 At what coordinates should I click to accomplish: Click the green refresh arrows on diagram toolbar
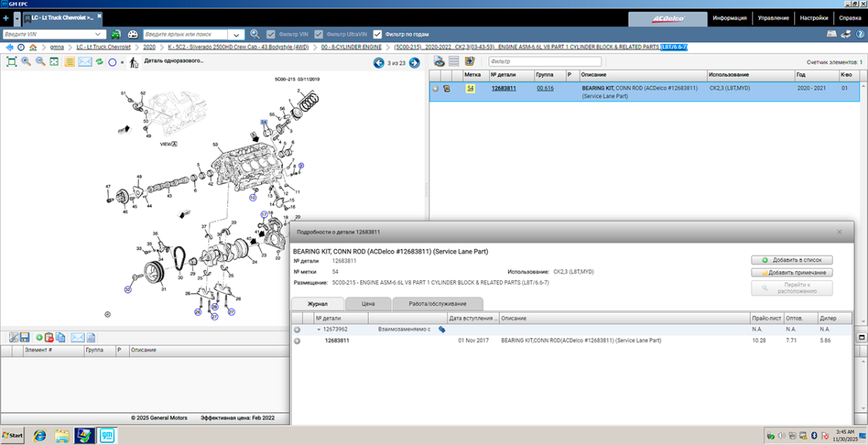pyautogui.click(x=99, y=62)
